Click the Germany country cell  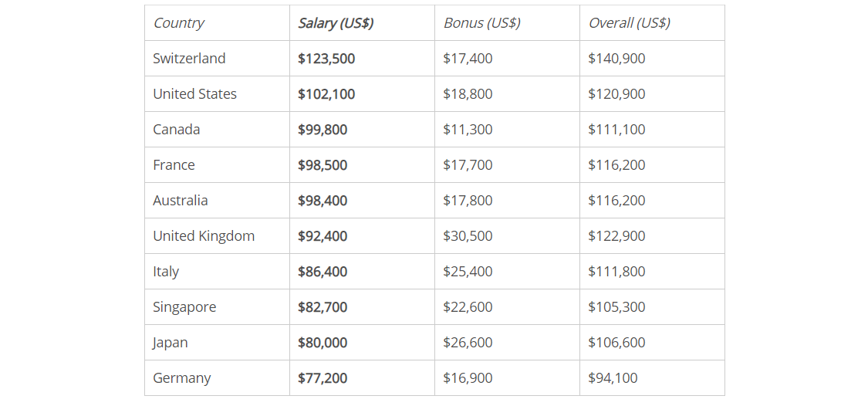click(181, 378)
